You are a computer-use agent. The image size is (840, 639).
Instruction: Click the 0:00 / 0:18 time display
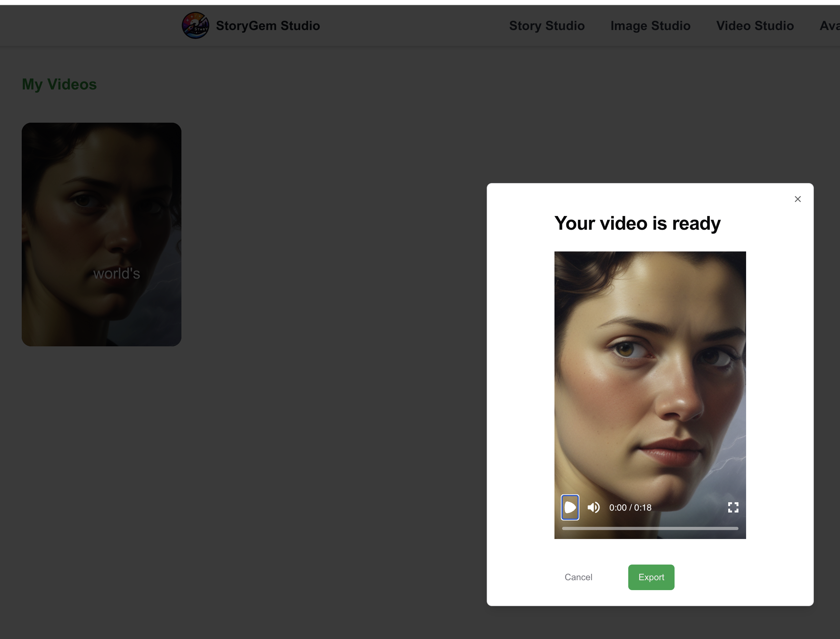[x=630, y=507]
